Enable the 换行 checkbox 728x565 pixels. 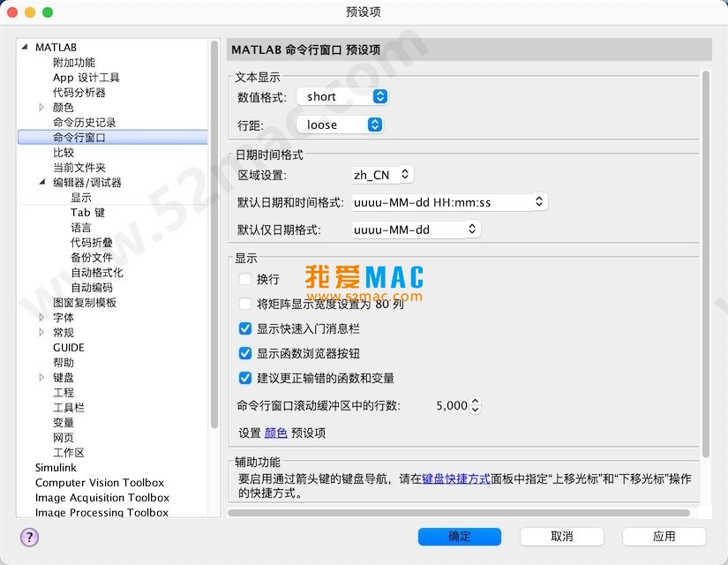(x=245, y=279)
